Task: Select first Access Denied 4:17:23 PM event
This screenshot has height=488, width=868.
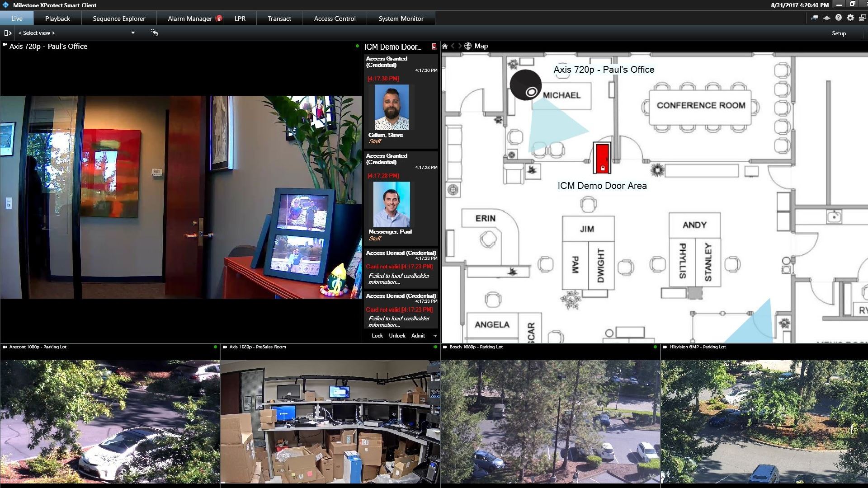Action: point(401,268)
